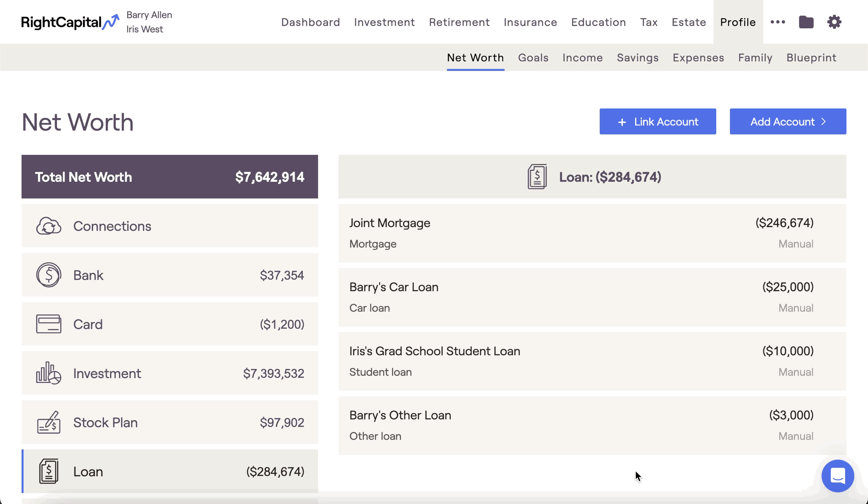
Task: Click the Loan: ($284,674) header title
Action: coord(610,177)
